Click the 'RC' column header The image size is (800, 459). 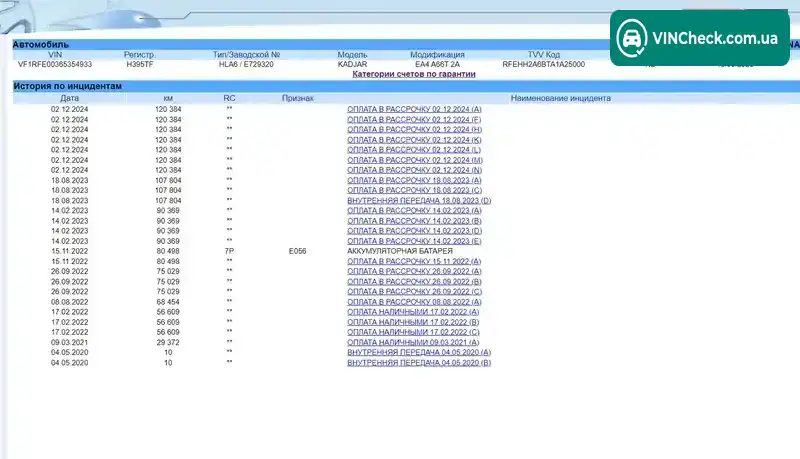[230, 98]
